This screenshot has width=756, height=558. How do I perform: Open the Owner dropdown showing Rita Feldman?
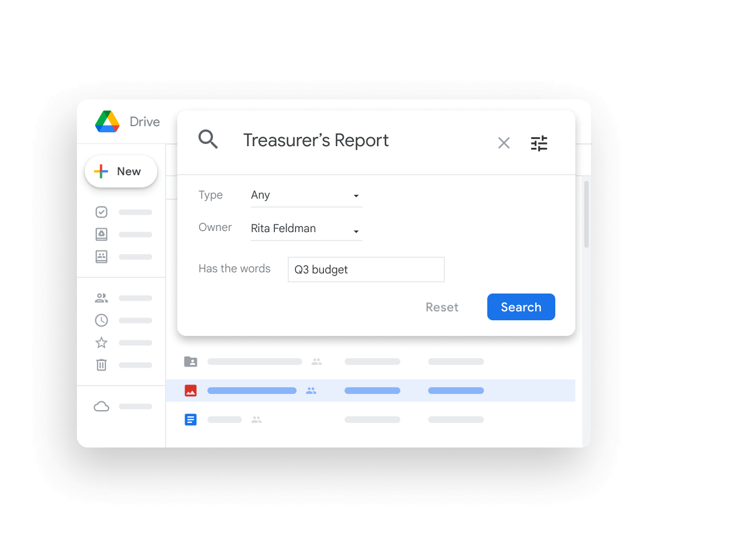pos(307,229)
